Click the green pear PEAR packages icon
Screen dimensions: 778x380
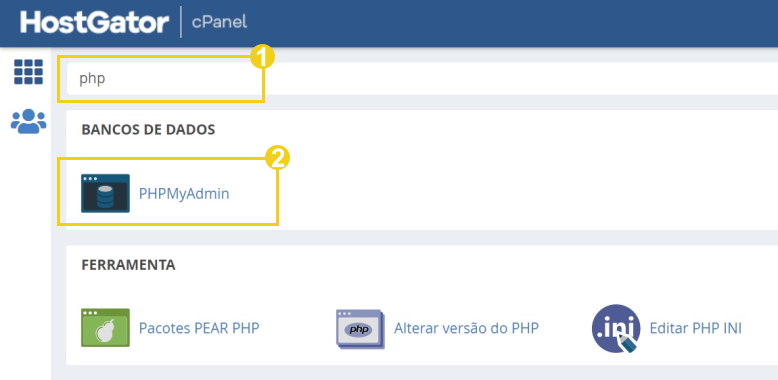point(105,327)
